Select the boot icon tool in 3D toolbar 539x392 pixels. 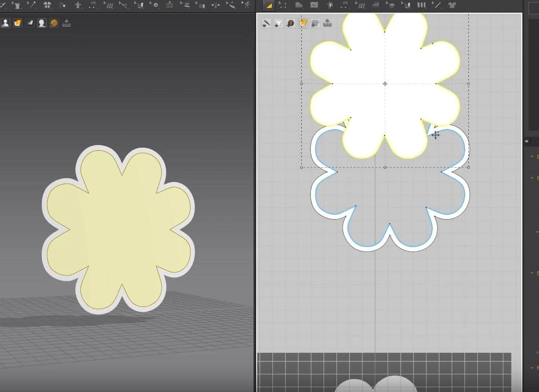point(139,5)
